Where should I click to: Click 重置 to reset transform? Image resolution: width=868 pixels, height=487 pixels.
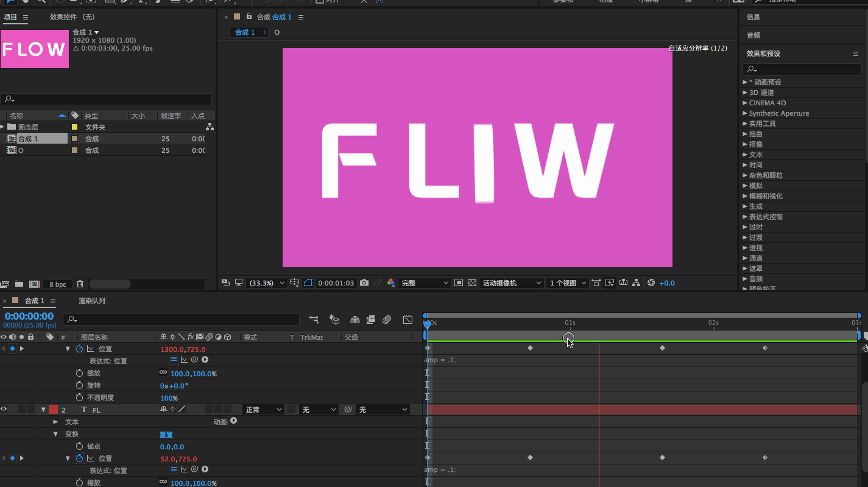[166, 434]
